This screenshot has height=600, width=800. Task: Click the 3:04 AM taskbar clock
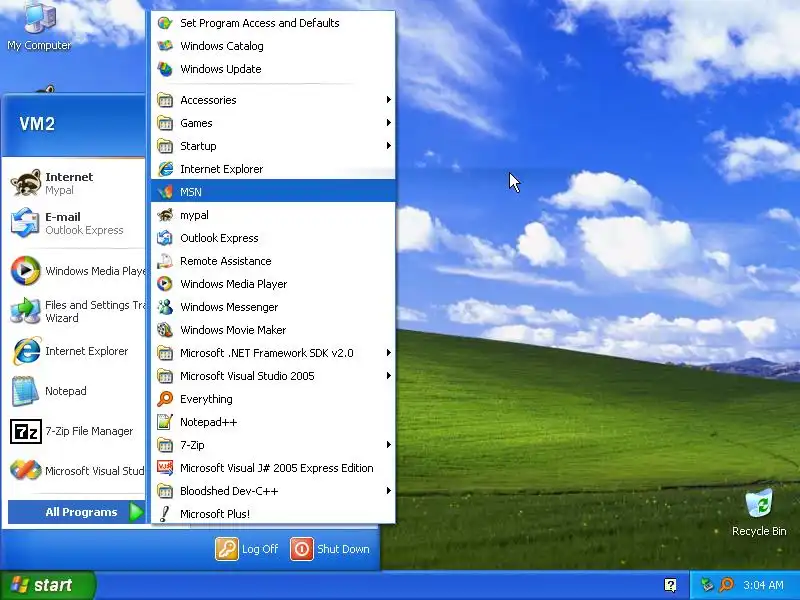click(x=763, y=585)
